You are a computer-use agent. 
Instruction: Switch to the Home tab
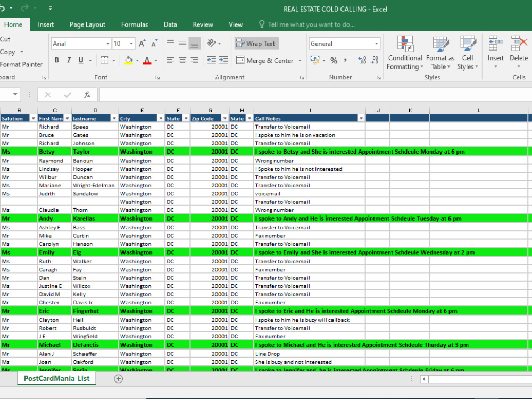coord(13,24)
